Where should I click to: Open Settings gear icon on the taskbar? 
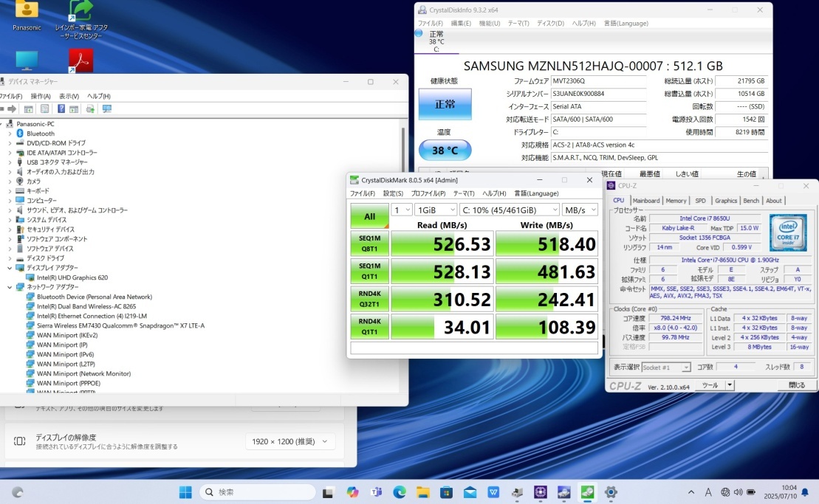point(611,492)
